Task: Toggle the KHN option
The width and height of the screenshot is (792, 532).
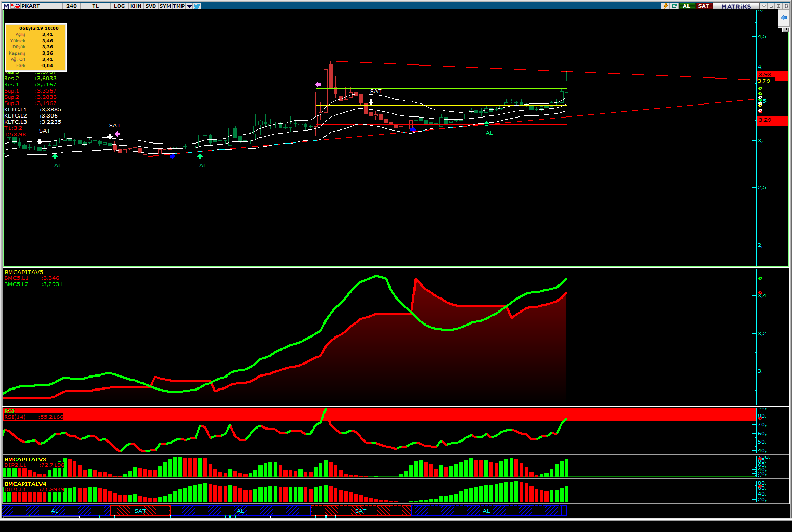Action: pyautogui.click(x=136, y=6)
